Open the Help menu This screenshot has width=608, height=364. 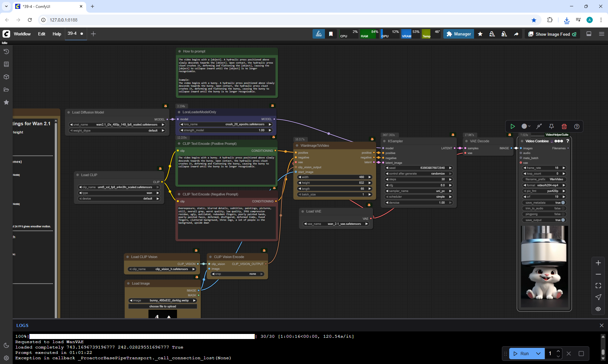(57, 34)
